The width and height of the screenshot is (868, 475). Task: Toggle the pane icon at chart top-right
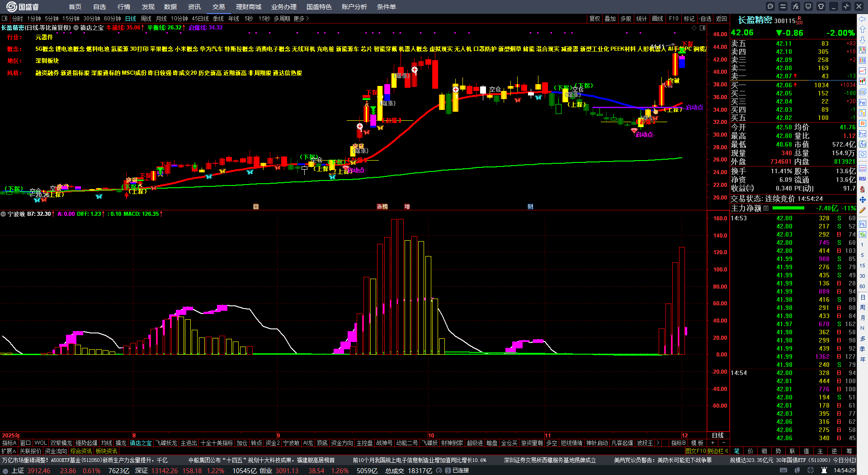(703, 28)
